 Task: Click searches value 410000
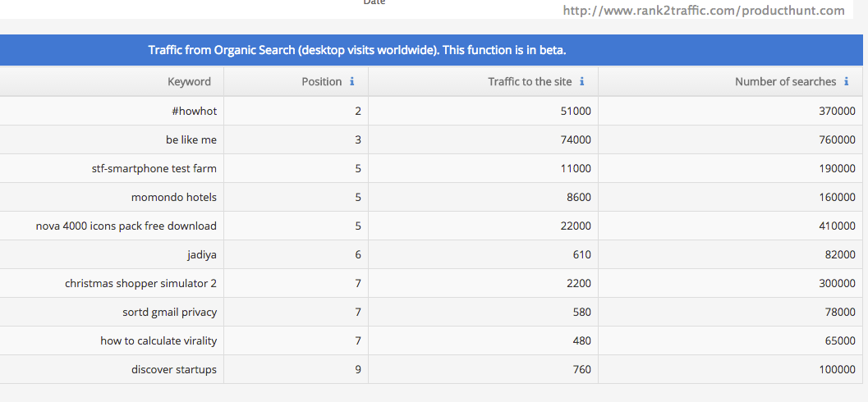(x=837, y=226)
